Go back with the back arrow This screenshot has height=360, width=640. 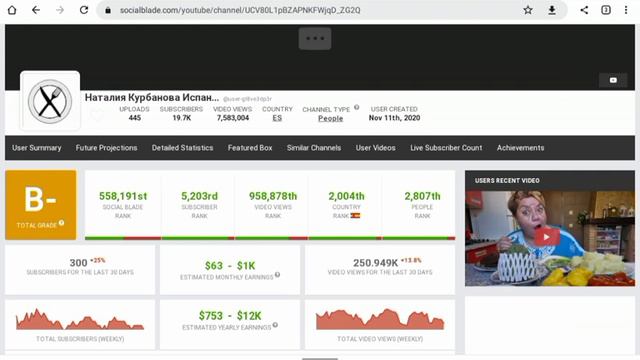tap(36, 10)
